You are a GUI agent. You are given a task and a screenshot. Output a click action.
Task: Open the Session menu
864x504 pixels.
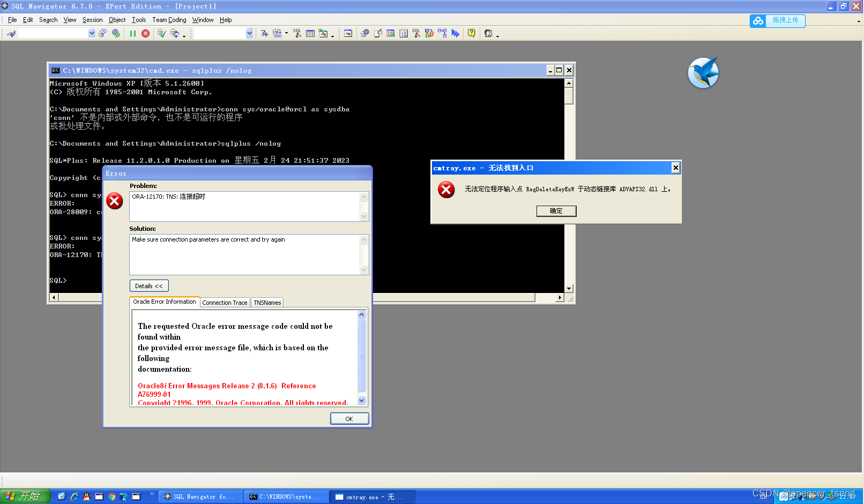coord(92,20)
